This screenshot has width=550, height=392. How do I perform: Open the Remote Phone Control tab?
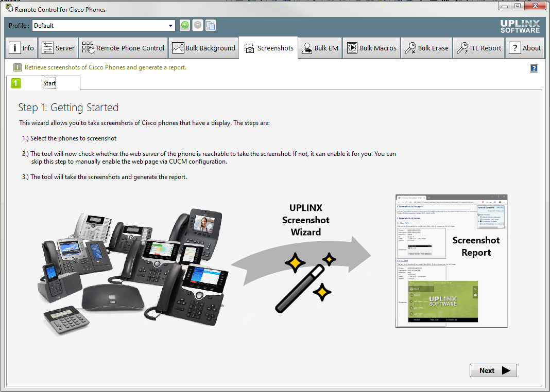pos(124,48)
